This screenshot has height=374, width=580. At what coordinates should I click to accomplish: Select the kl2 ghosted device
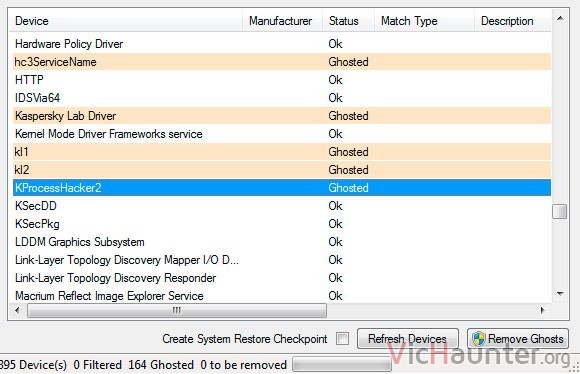pyautogui.click(x=282, y=170)
